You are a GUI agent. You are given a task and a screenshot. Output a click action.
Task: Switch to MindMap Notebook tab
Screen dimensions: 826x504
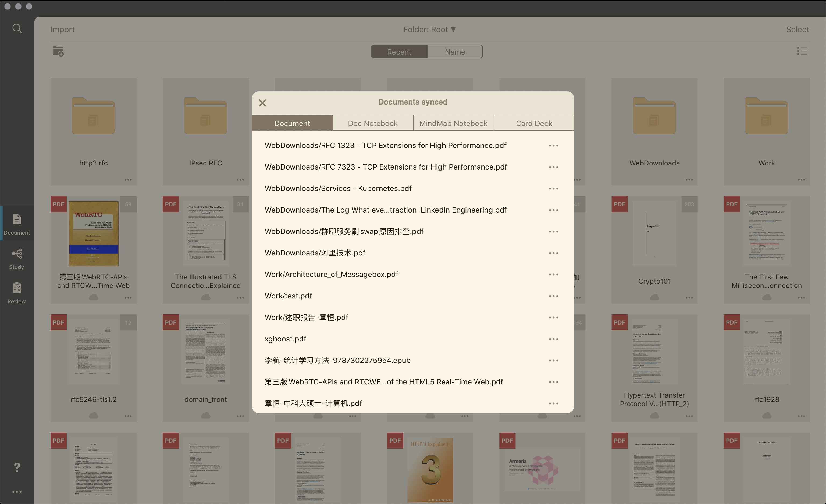click(453, 123)
